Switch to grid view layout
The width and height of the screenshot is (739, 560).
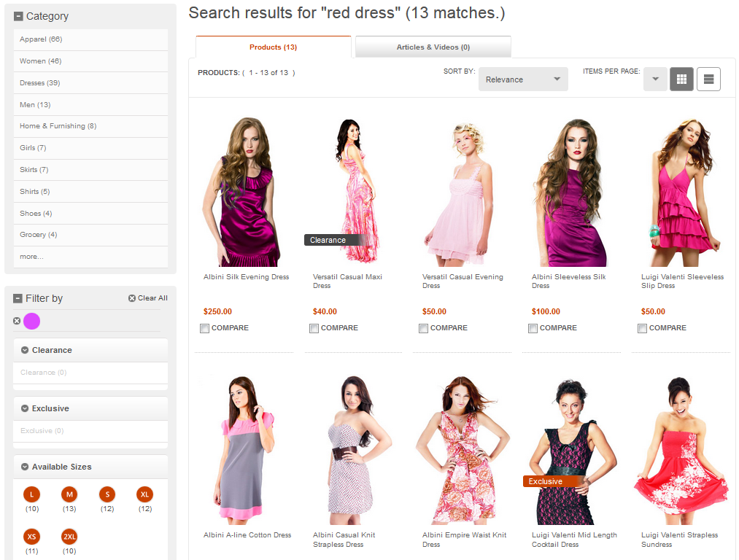point(681,79)
